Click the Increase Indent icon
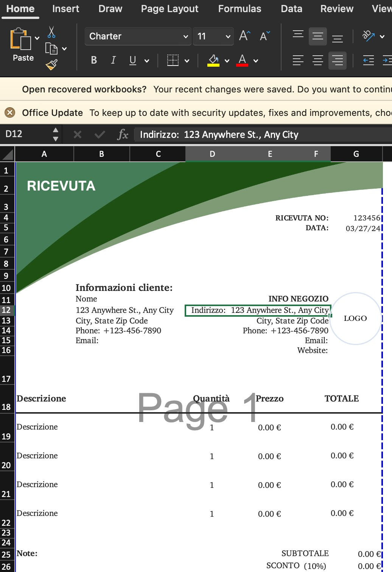This screenshot has height=572, width=392. pos(387,60)
